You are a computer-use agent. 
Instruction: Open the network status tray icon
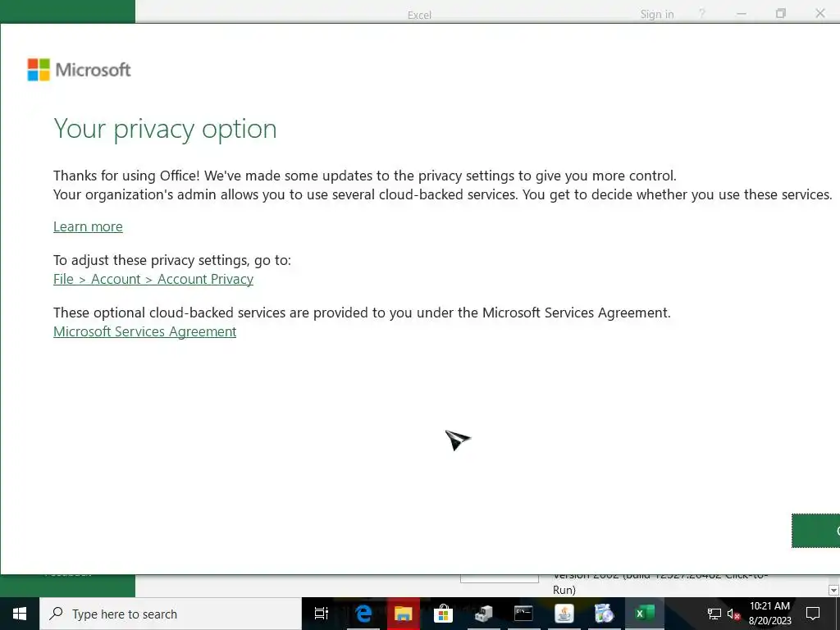(x=714, y=614)
